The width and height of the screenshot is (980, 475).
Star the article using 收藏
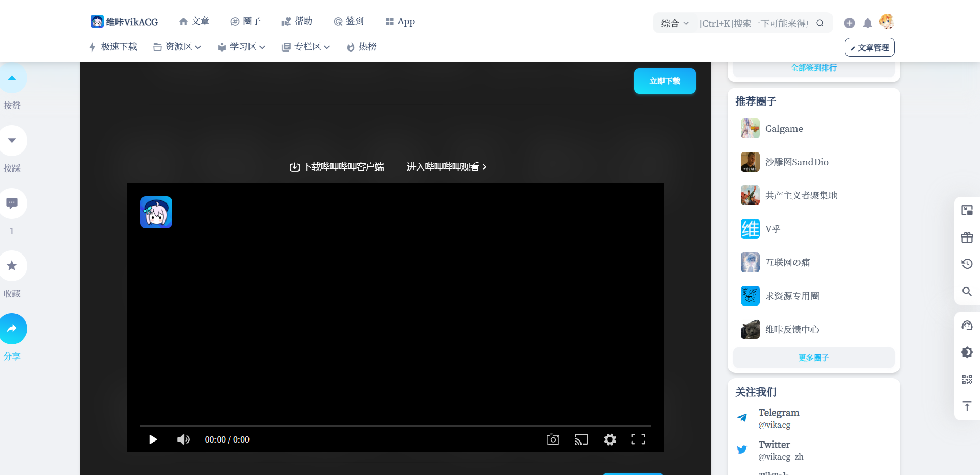(x=13, y=266)
